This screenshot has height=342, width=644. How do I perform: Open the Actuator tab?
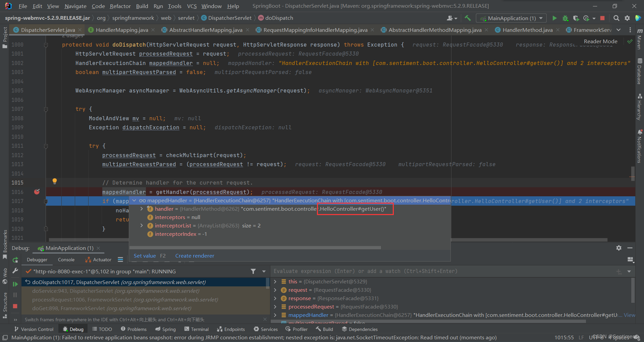pyautogui.click(x=99, y=260)
